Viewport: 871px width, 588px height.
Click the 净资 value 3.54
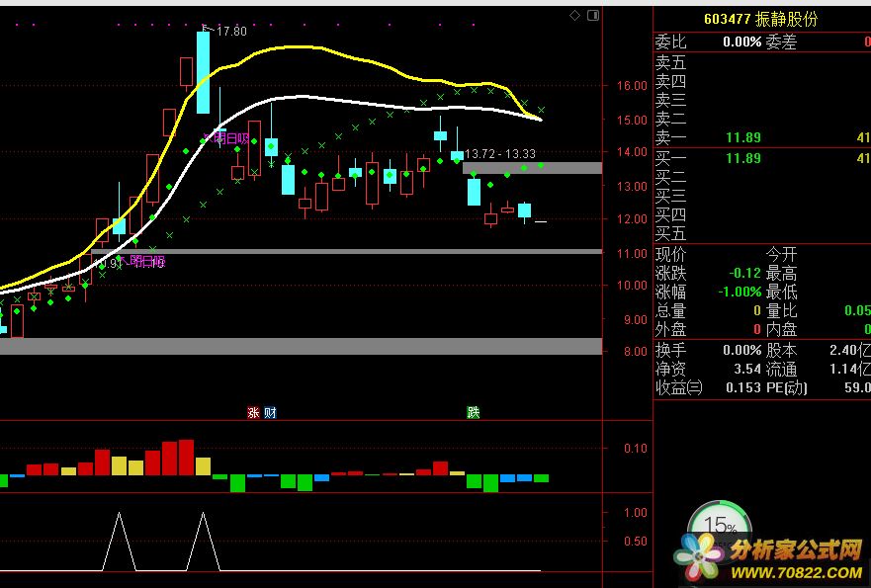point(747,369)
